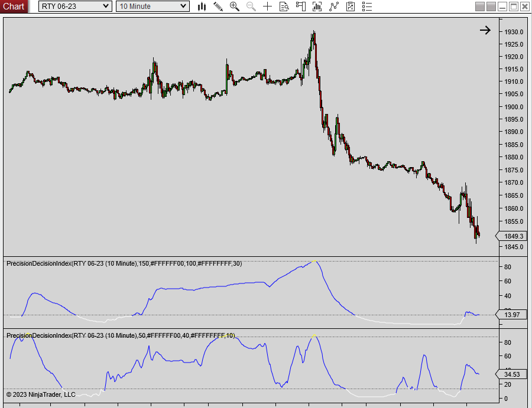Toggle auto-scroll with the right arrow
The image size is (532, 408).
point(485,30)
